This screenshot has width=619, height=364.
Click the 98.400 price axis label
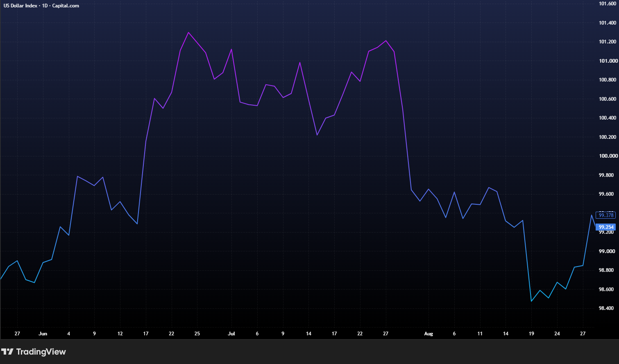click(606, 308)
